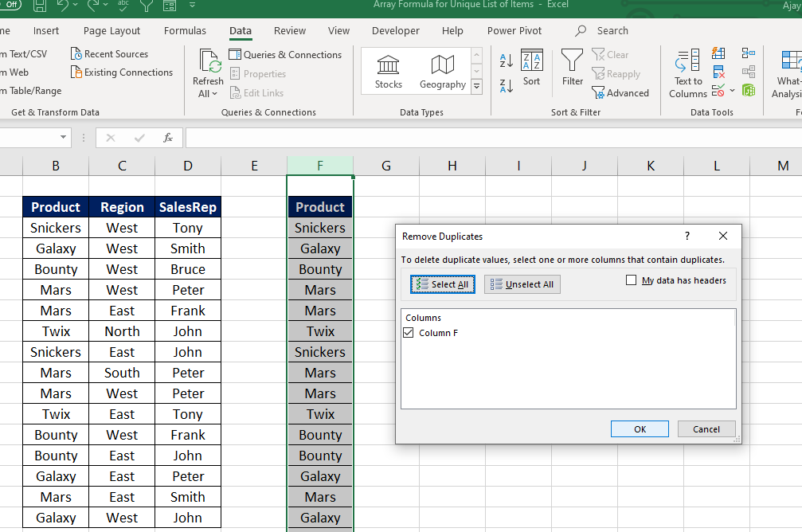Close the Remove Duplicates dialog
The image size is (802, 532).
(x=722, y=236)
